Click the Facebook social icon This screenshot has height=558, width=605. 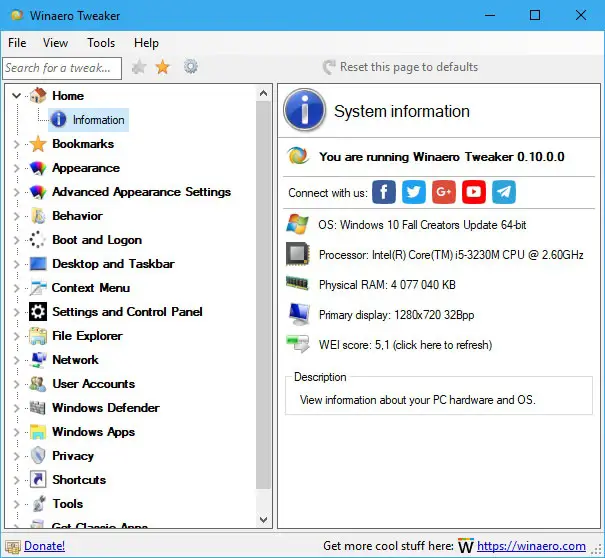384,192
